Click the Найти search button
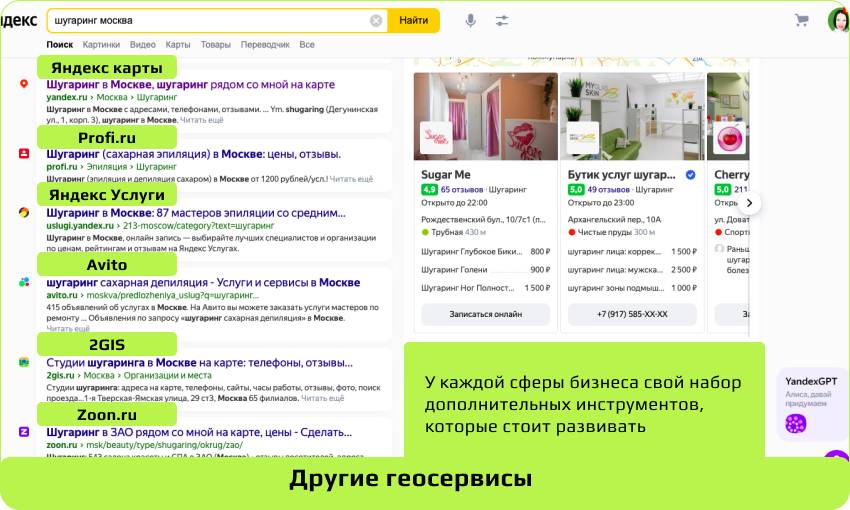This screenshot has height=510, width=850. pos(414,21)
